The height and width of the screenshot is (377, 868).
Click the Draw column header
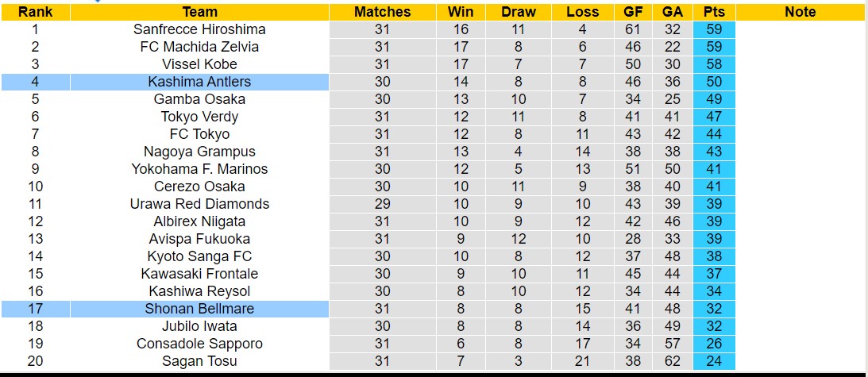[519, 12]
